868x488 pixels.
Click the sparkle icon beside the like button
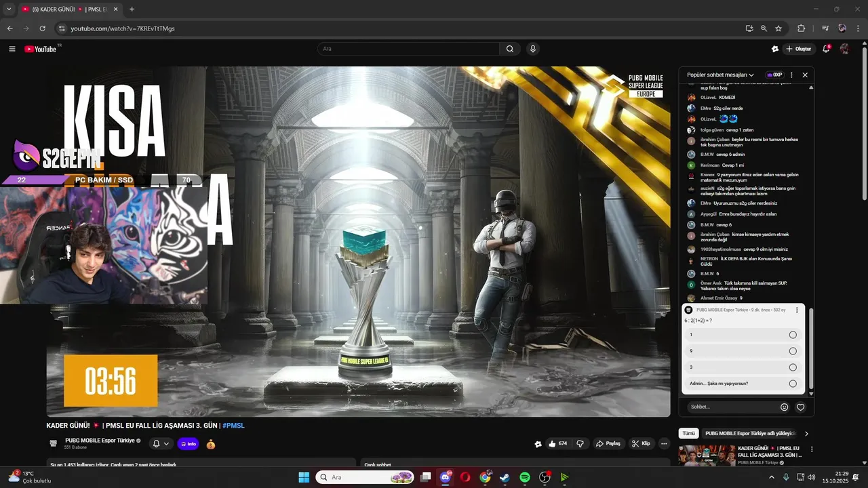(x=538, y=444)
